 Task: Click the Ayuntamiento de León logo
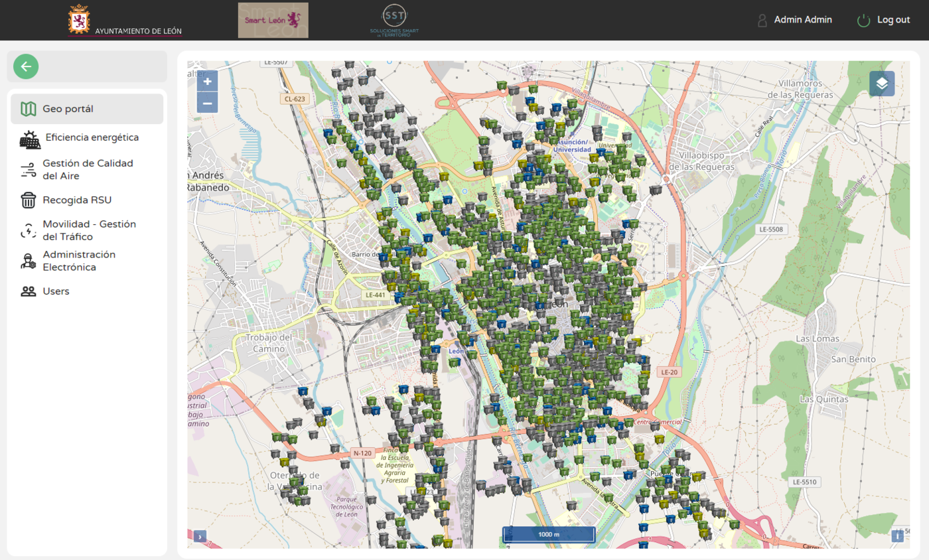coord(125,21)
